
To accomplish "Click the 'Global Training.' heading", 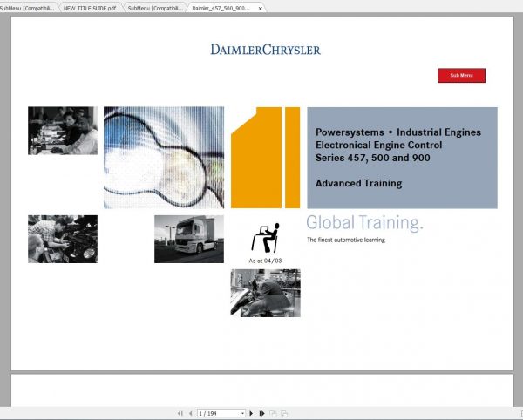I will [364, 222].
